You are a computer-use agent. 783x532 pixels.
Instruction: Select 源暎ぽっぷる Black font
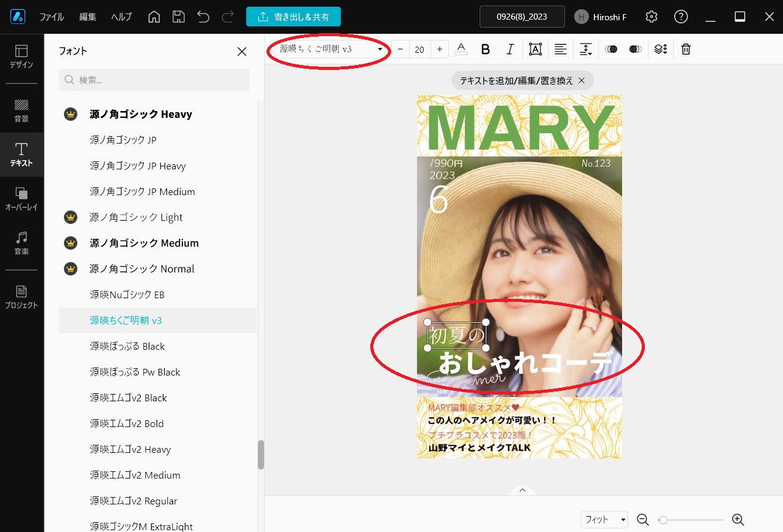[127, 346]
